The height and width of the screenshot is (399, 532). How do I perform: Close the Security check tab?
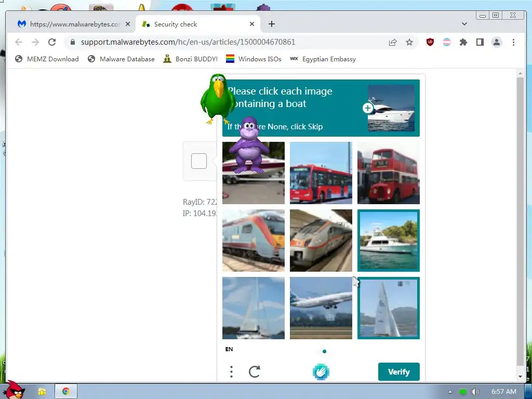(252, 24)
